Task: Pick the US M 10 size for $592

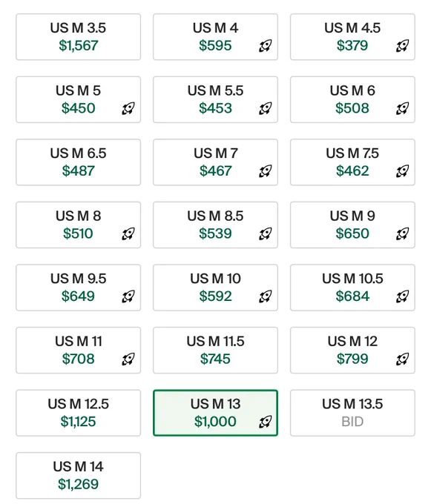Action: pyautogui.click(x=215, y=288)
